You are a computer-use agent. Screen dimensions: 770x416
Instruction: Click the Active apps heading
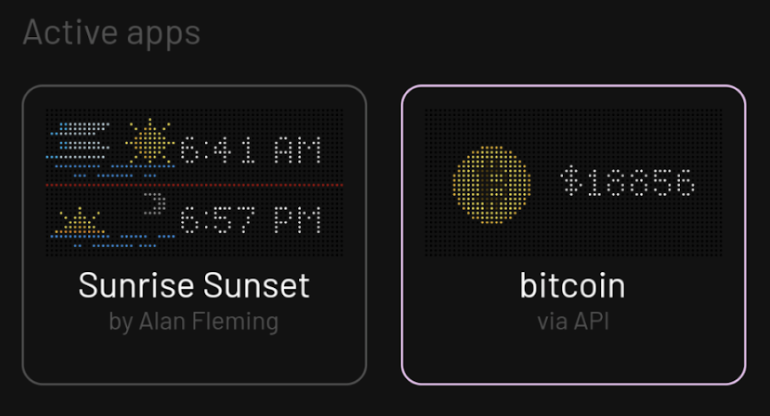coord(111,32)
